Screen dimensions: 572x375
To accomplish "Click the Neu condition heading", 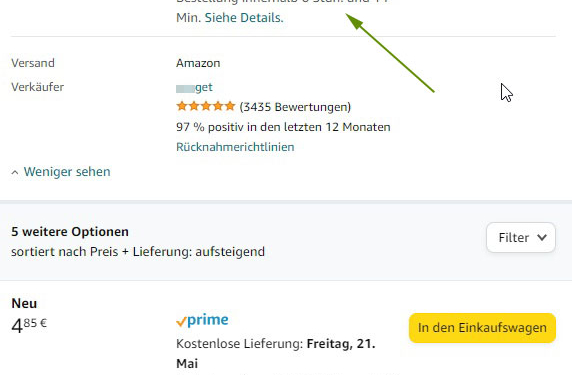I will tap(24, 303).
